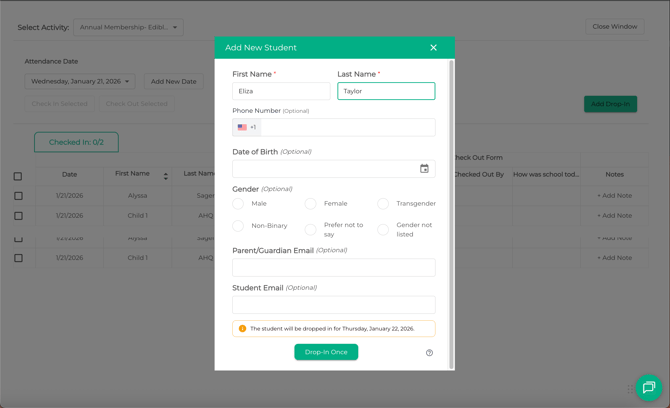Select the Non-Binary gender option
Screen dimensions: 670x408
point(238,226)
